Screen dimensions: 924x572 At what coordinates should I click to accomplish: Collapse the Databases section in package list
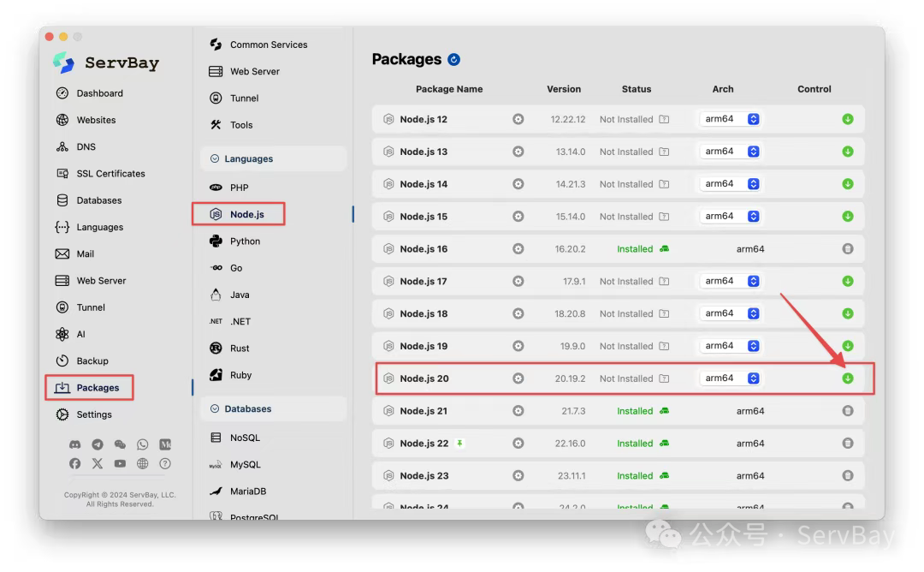click(215, 408)
